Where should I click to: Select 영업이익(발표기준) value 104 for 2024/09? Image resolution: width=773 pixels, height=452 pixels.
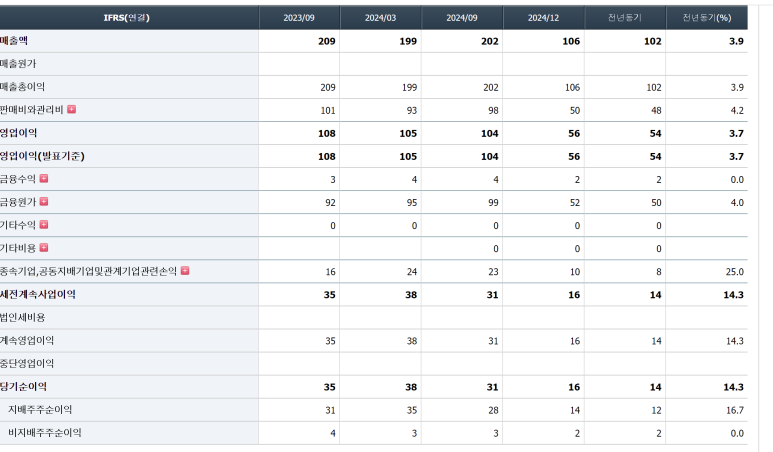[x=490, y=157]
